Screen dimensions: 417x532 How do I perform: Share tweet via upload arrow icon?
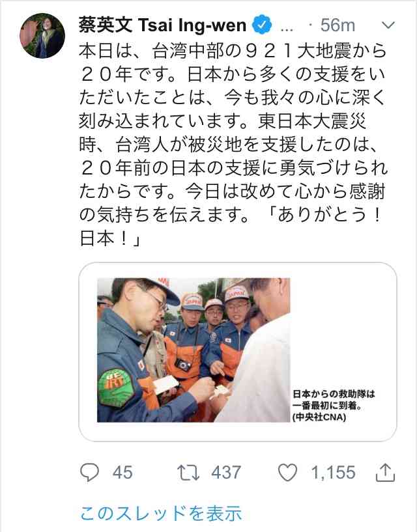[x=386, y=472]
